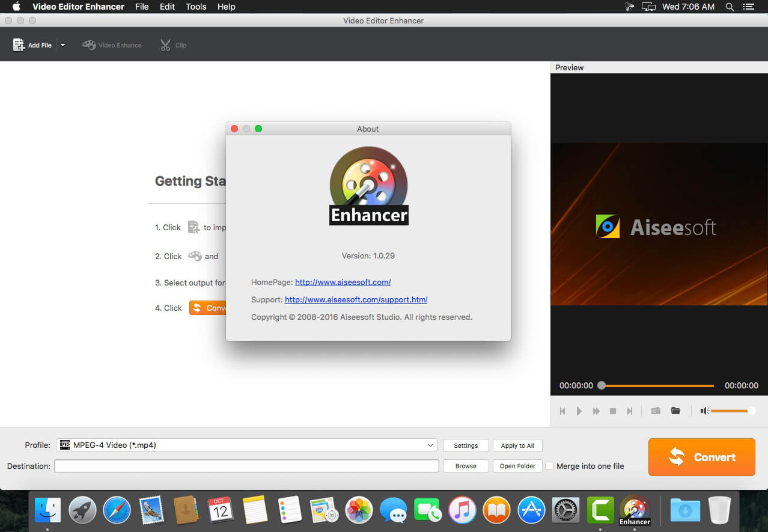Stop the preview playback
This screenshot has width=768, height=532.
coord(613,411)
